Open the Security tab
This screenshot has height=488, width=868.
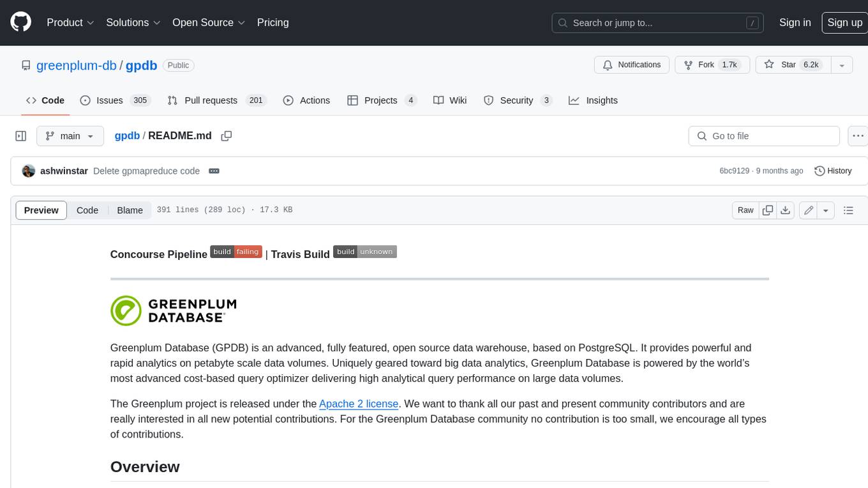[518, 100]
